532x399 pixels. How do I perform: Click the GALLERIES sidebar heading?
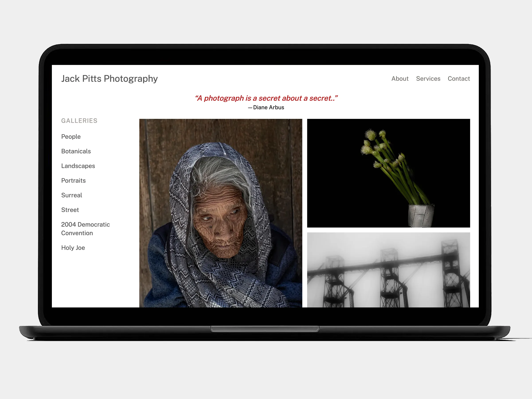(x=79, y=121)
